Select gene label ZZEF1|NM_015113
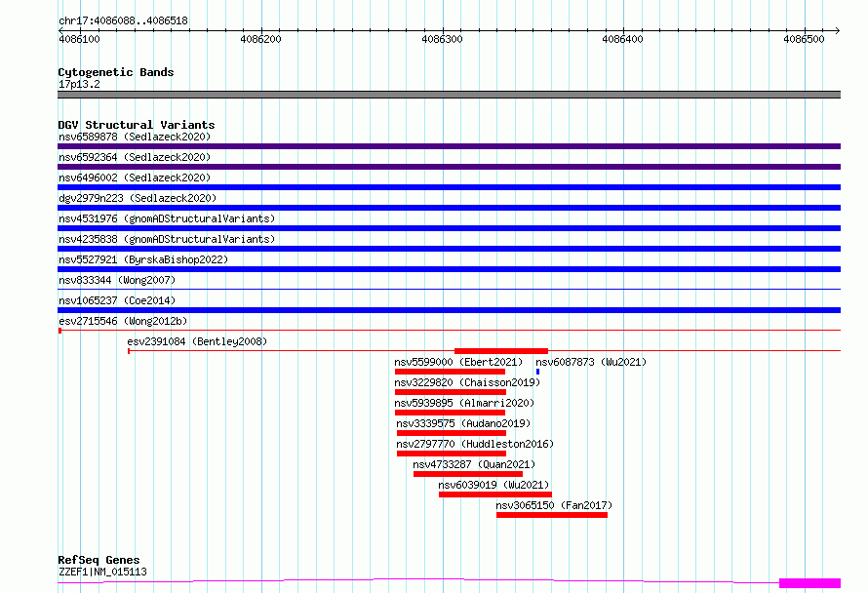The height and width of the screenshot is (593, 868). pyautogui.click(x=102, y=572)
